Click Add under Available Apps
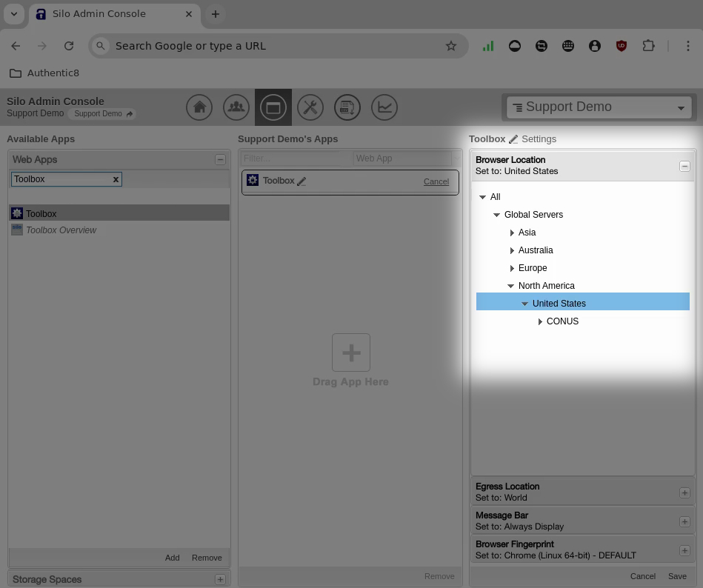Viewport: 703px width, 588px height. point(172,558)
